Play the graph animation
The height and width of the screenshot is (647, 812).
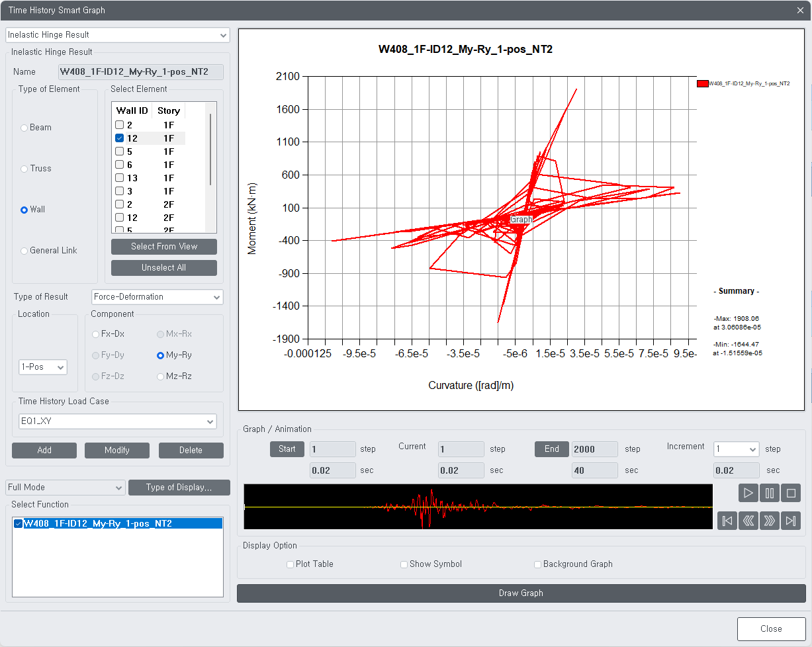[x=748, y=493]
